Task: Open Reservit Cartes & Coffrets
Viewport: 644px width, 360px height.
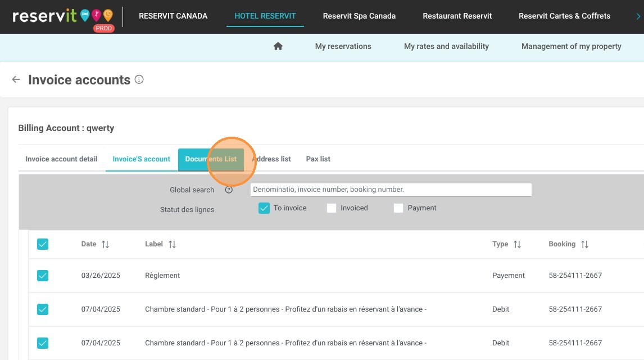Action: pyautogui.click(x=564, y=16)
